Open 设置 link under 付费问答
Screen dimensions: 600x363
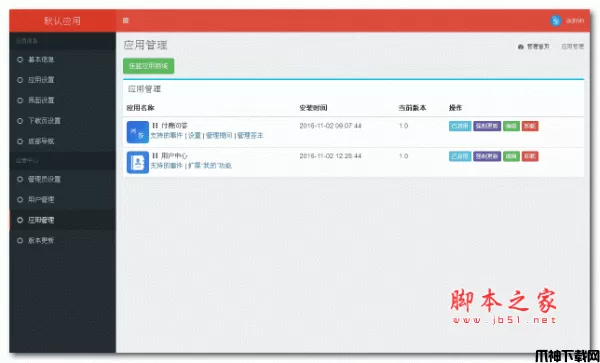194,135
